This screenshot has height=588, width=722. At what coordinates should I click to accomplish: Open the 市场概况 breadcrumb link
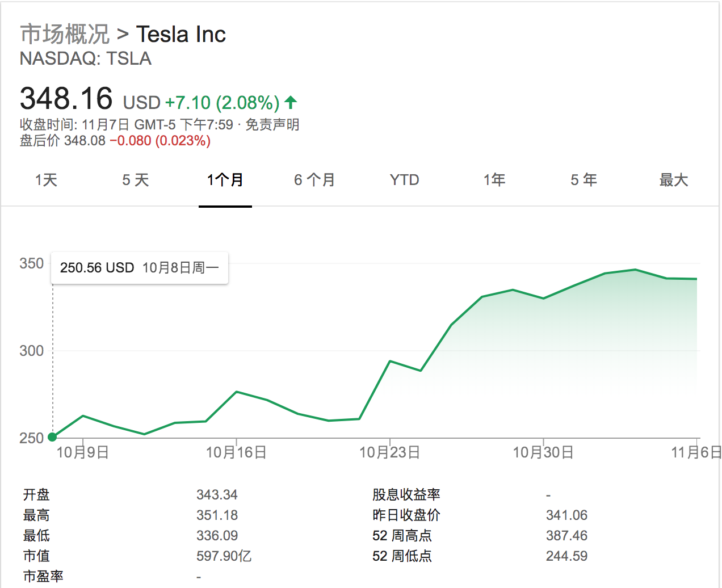(65, 35)
